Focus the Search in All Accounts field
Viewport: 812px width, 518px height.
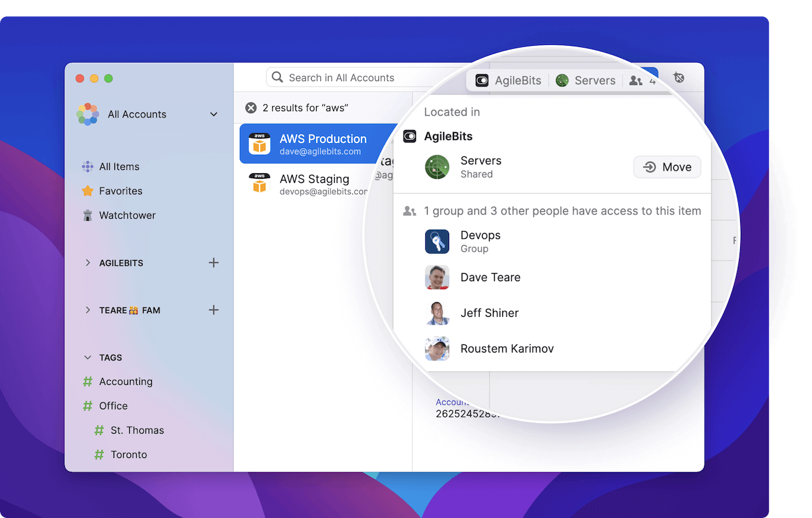pyautogui.click(x=365, y=77)
